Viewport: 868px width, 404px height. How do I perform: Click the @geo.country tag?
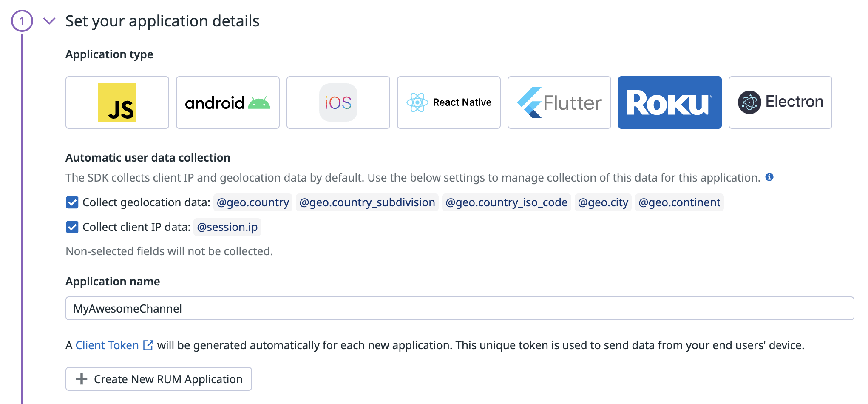tap(253, 202)
